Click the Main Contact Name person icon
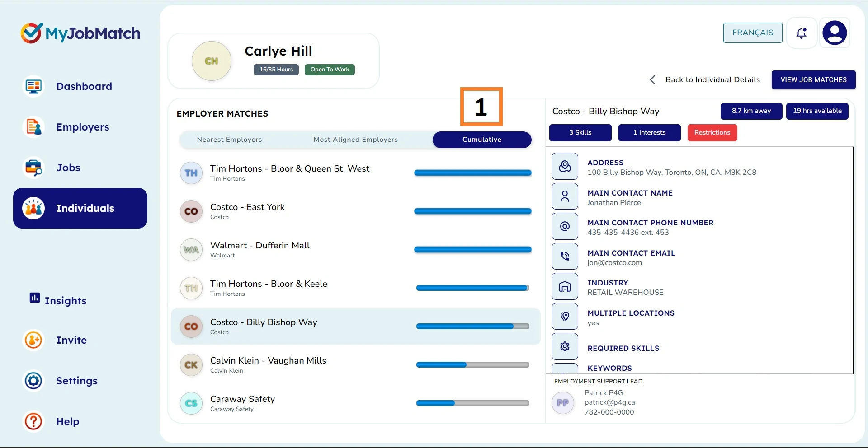 [x=565, y=196]
